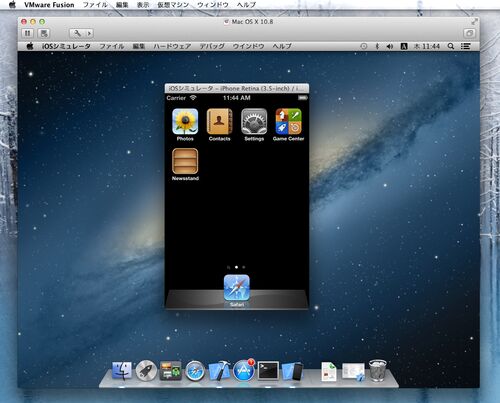Open host ウィンドウ menu in top bar
This screenshot has width=500, height=403.
(x=213, y=5)
